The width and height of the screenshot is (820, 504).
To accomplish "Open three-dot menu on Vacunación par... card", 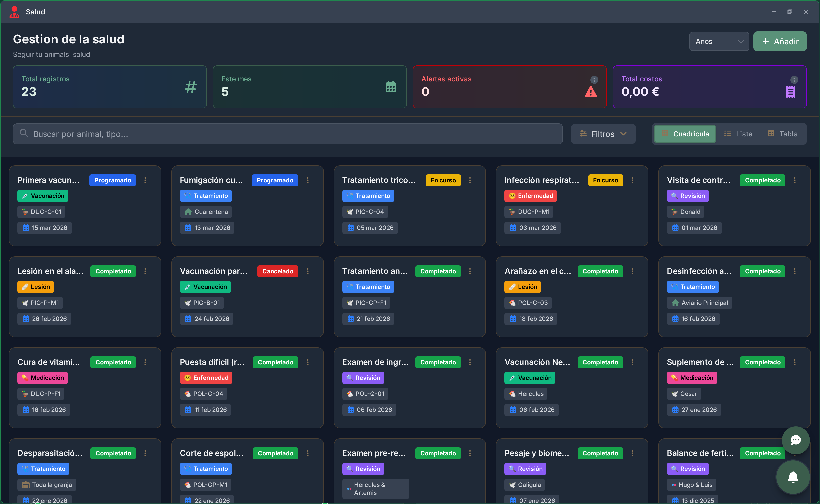I will click(308, 271).
